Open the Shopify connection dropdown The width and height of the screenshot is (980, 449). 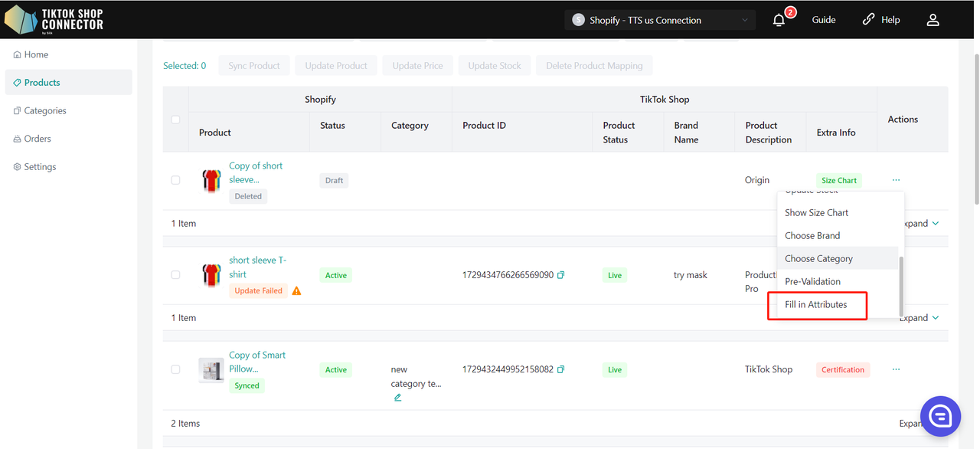click(x=660, y=20)
